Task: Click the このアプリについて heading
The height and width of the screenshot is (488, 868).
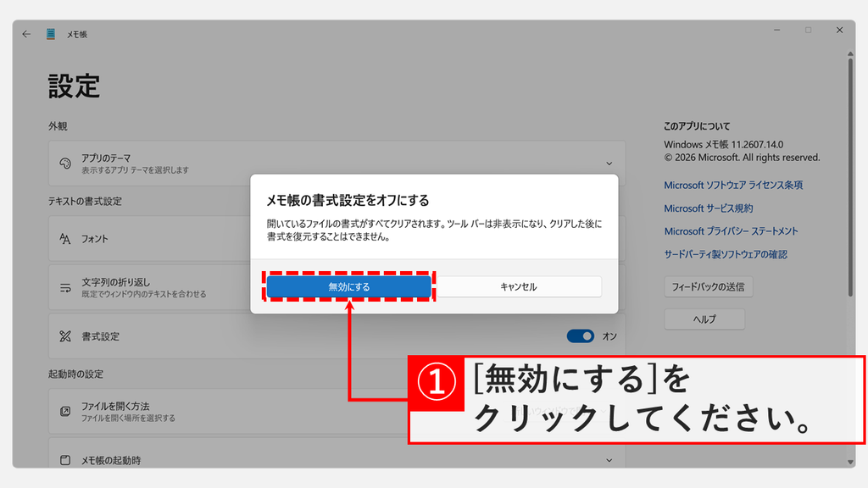Action: (x=697, y=126)
